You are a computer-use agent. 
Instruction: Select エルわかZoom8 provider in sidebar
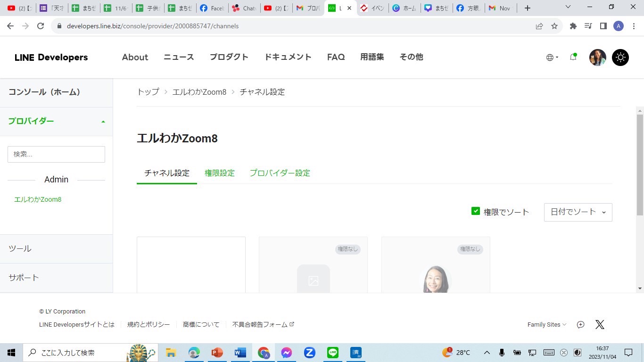[x=38, y=199]
